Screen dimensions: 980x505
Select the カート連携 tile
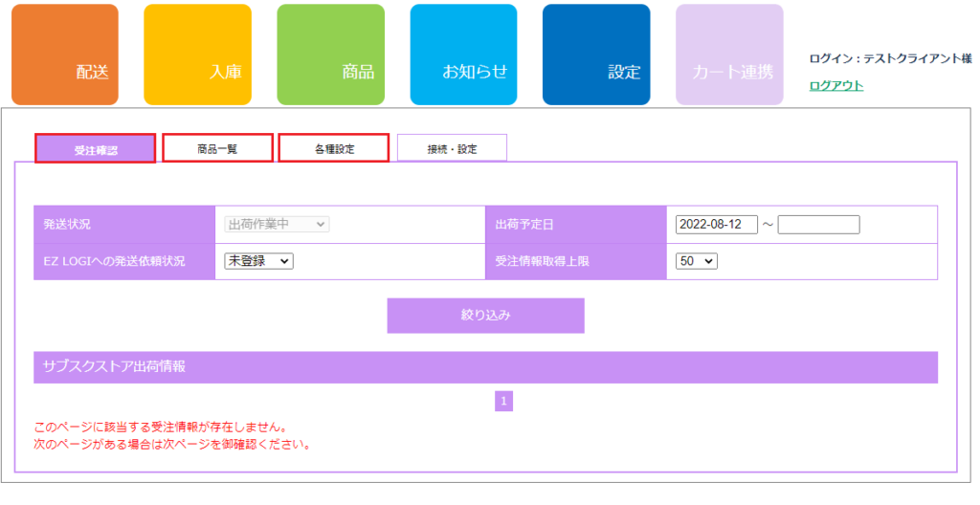[x=729, y=55]
